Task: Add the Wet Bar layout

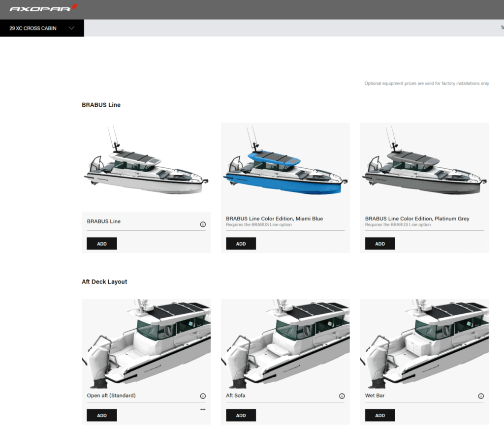Action: point(380,415)
